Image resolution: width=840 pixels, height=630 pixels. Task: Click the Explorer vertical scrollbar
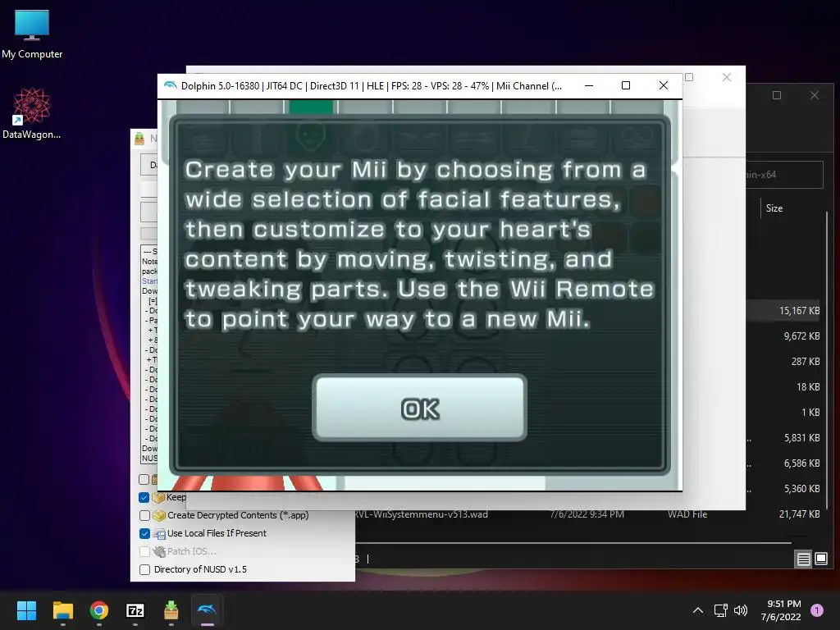point(827,359)
